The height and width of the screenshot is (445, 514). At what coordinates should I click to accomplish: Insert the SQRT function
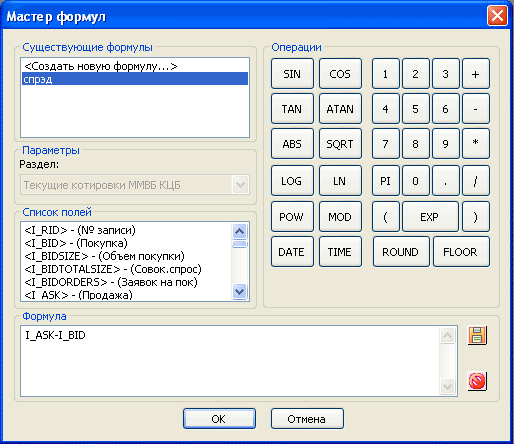(340, 144)
